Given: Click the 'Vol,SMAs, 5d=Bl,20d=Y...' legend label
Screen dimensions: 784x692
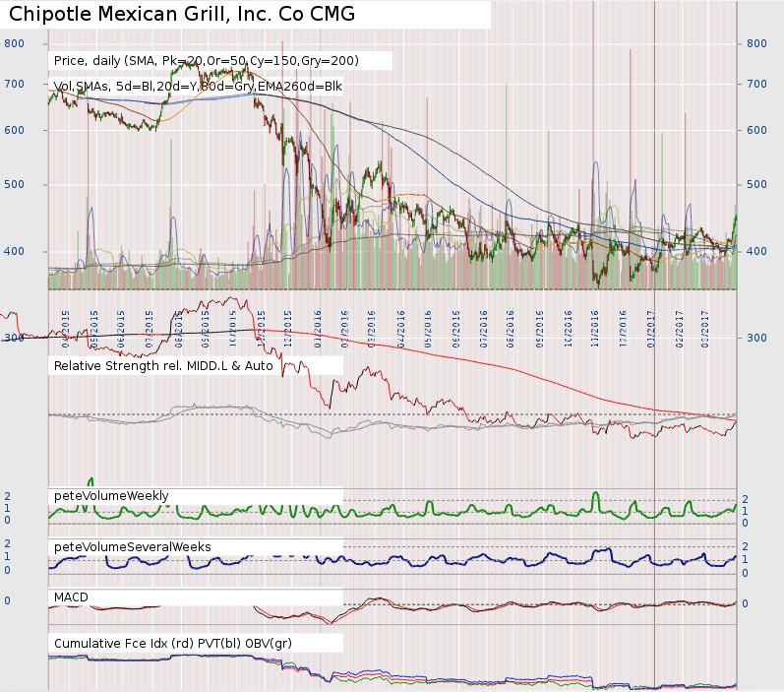Looking at the screenshot, I should click(198, 87).
